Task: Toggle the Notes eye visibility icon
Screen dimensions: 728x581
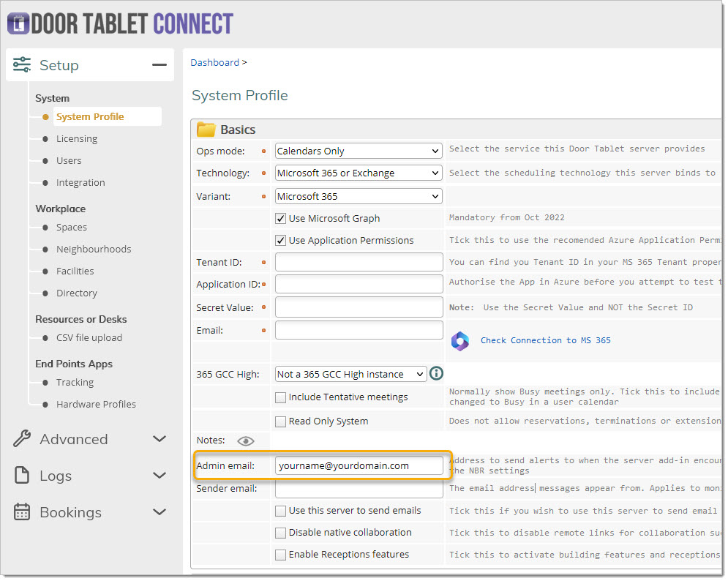Action: tap(246, 441)
